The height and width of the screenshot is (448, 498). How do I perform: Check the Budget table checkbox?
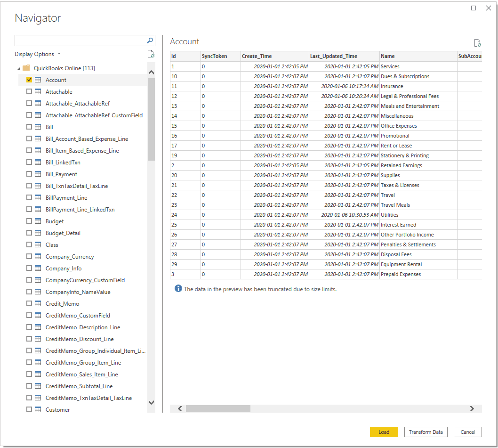click(29, 221)
